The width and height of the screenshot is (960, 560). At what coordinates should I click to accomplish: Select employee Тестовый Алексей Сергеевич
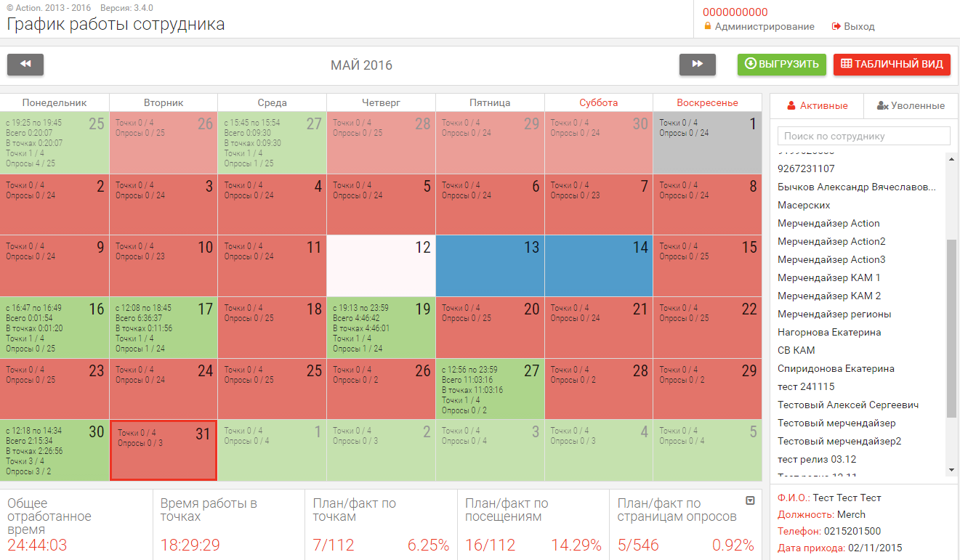(848, 405)
